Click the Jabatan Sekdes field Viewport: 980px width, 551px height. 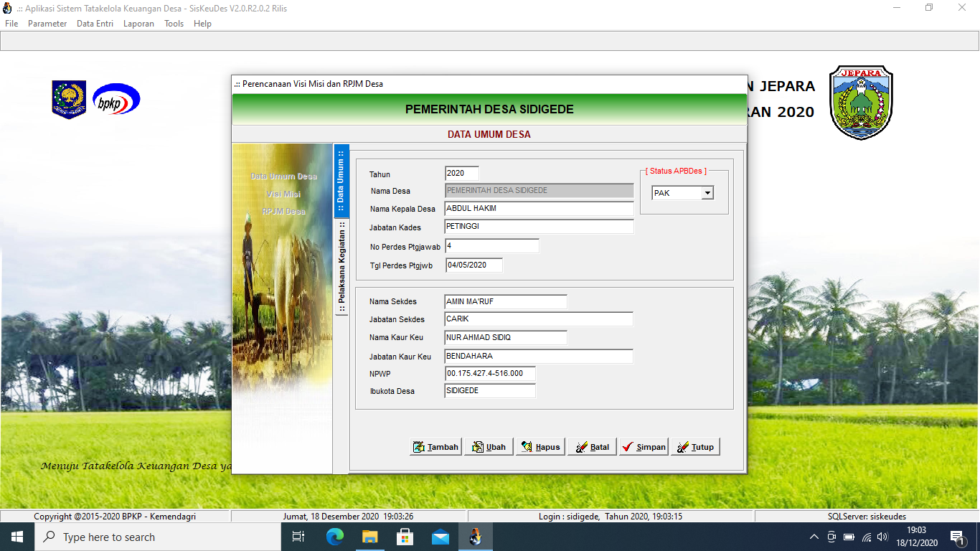point(539,319)
